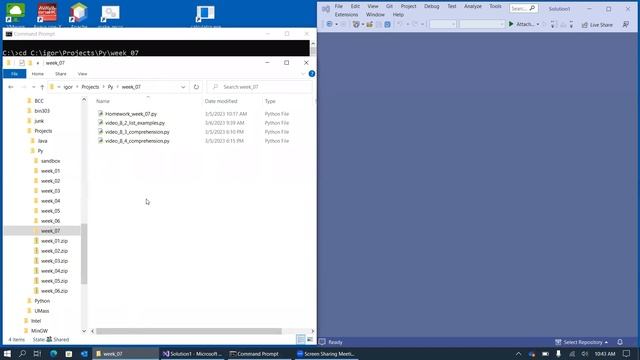Click Save All icon in Visual Studio toolbar
640x360 pixels.
click(x=387, y=24)
